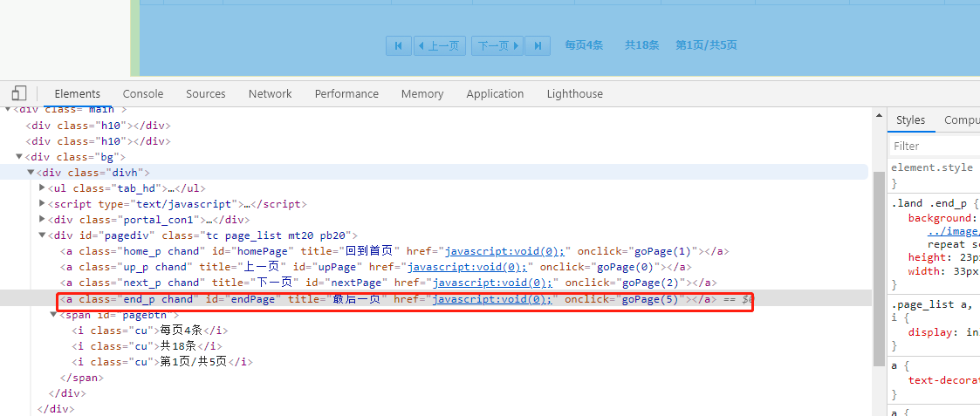Toggle the device toolbar icon in DevTools
980x416 pixels.
click(18, 93)
